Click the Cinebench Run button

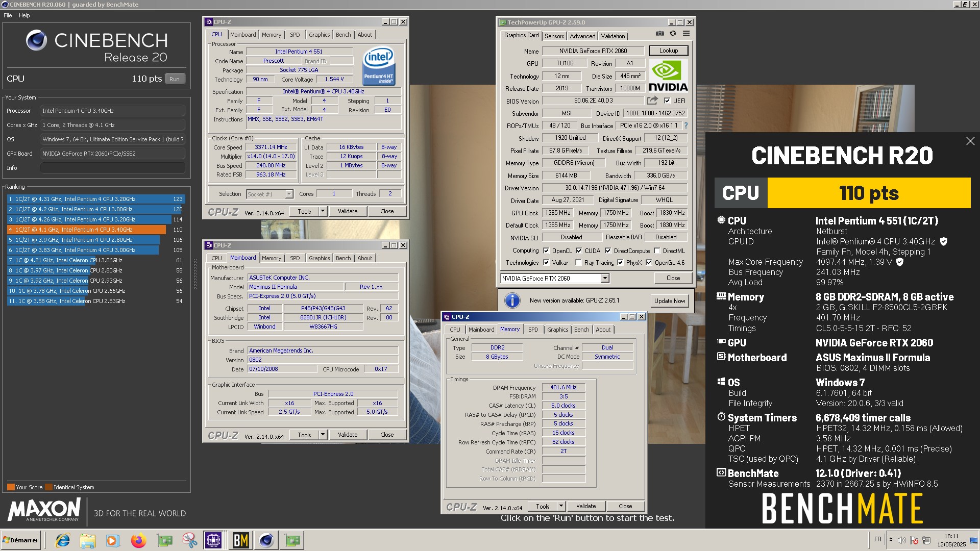click(x=175, y=79)
